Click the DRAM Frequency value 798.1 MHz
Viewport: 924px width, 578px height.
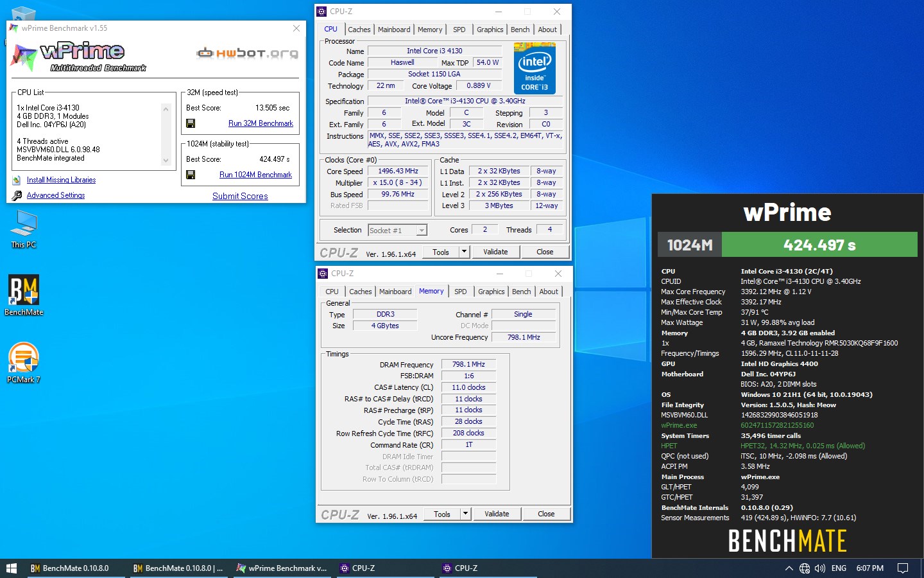point(468,364)
